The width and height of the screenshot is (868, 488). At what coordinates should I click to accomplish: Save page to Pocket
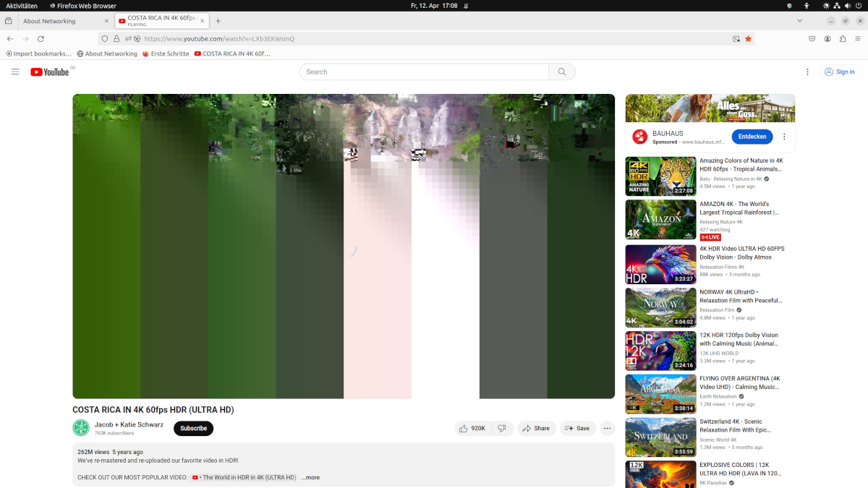coord(812,38)
